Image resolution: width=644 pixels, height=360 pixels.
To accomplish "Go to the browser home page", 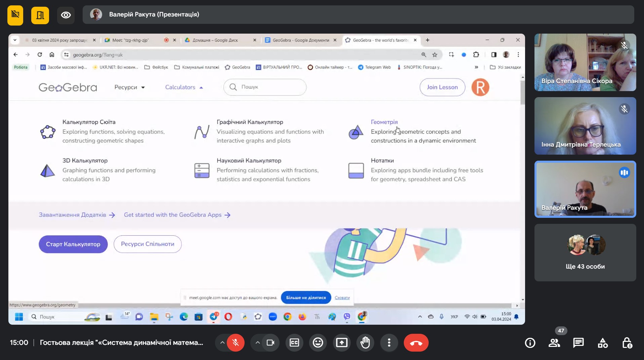I will click(52, 54).
